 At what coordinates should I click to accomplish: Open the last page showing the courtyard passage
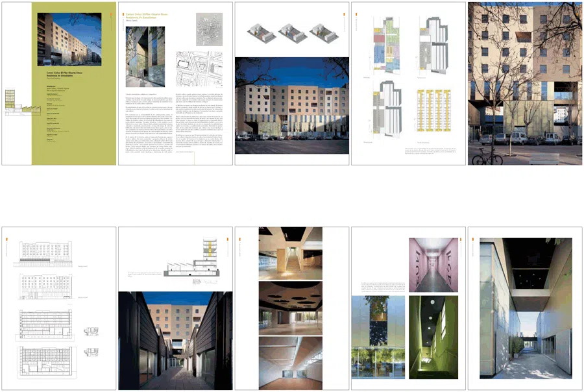(x=525, y=308)
